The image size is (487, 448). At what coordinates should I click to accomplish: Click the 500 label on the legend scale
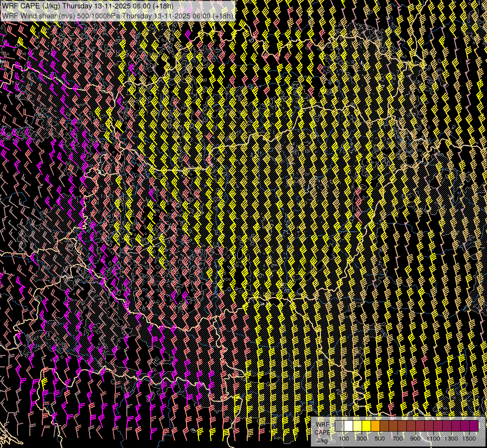click(380, 439)
